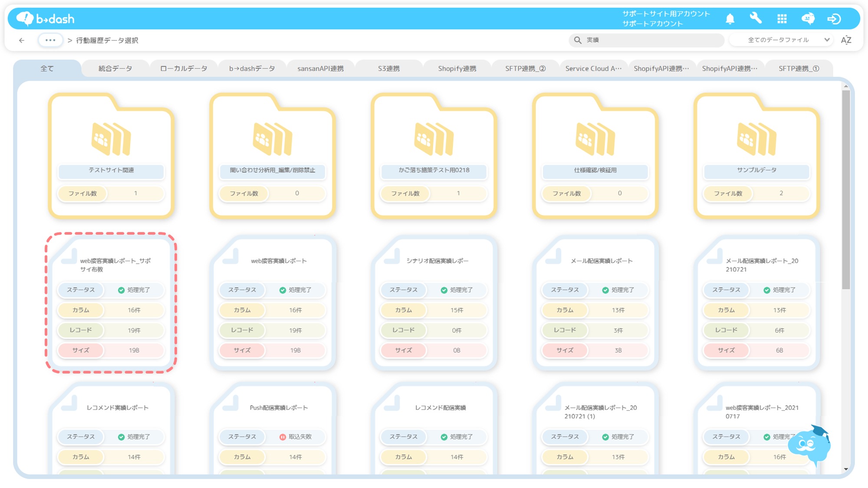This screenshot has height=488, width=868.
Task: Select メール配信実績レポート_20210721 (1) file card
Action: click(x=595, y=429)
